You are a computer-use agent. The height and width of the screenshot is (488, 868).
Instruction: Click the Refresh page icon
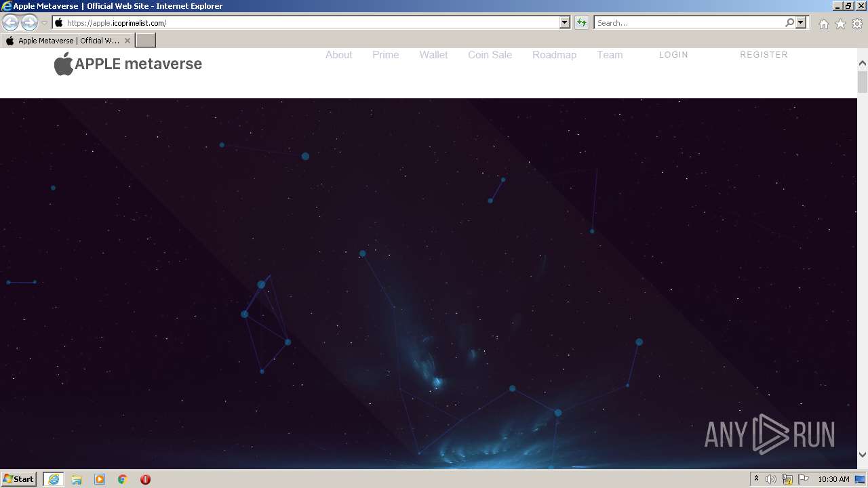tap(581, 22)
